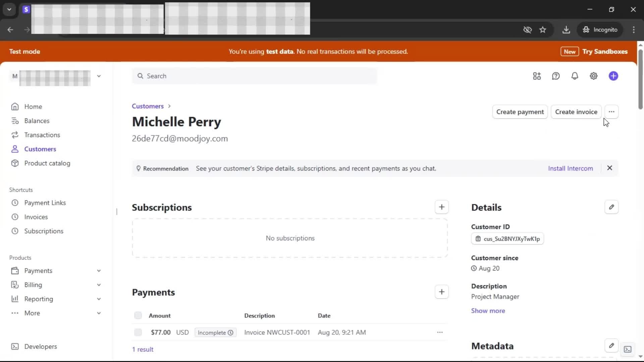Screen dimensions: 644x362
Task: Copy the customer ID cus_Su2BNYJXyTwK1p
Action: [507, 239]
